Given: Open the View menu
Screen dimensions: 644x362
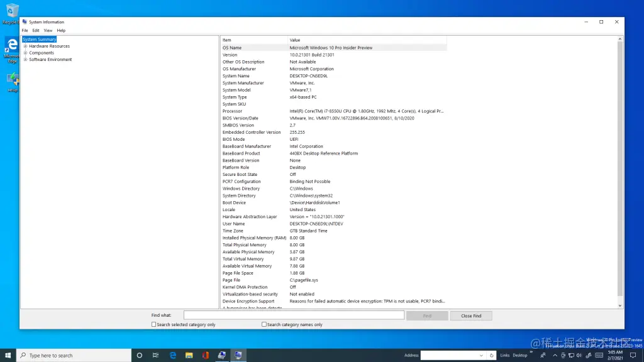Looking at the screenshot, I should tap(48, 30).
